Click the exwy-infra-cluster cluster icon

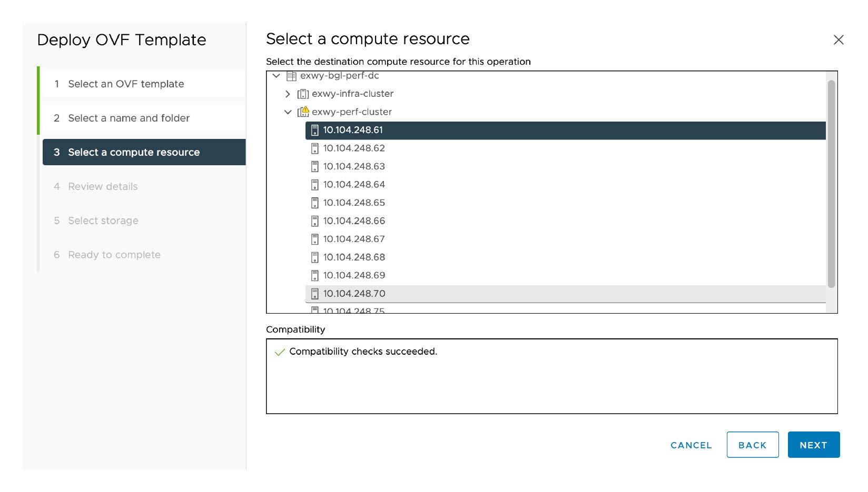click(303, 94)
